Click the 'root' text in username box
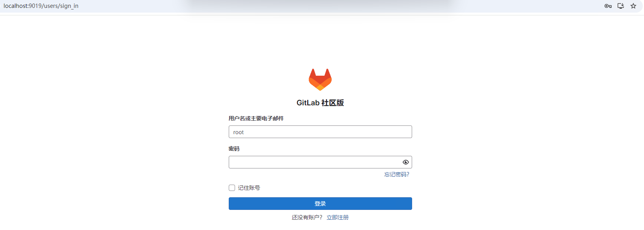This screenshot has height=230, width=644. click(x=239, y=132)
